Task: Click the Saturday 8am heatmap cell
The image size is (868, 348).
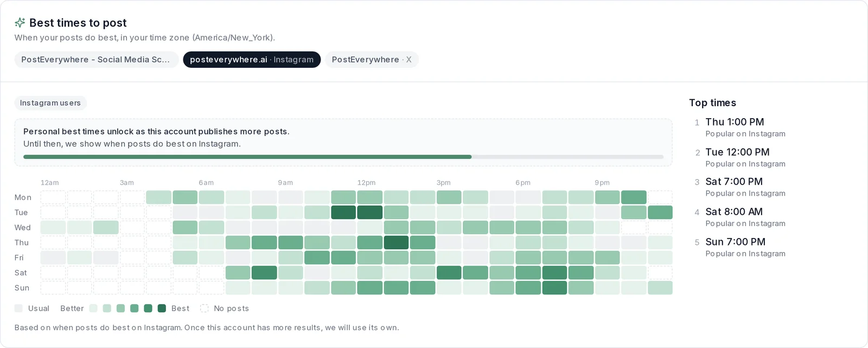Action: (264, 273)
